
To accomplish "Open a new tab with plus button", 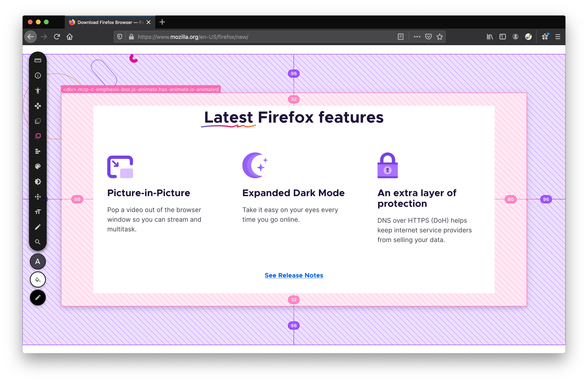I will pos(162,22).
